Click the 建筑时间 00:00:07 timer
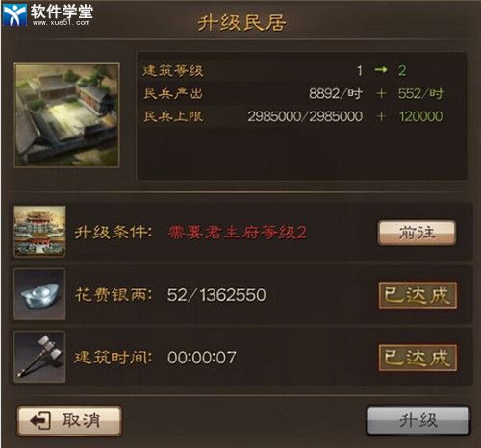481x448 pixels. (x=202, y=358)
